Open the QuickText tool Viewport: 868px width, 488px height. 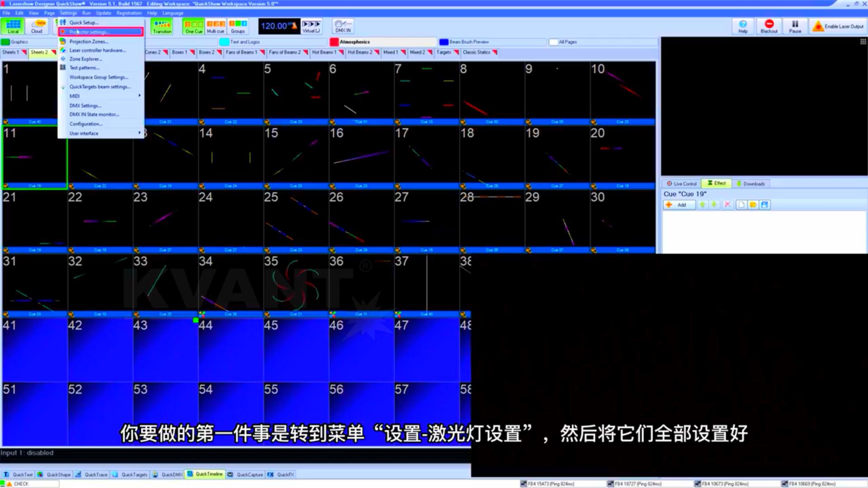pos(18,474)
